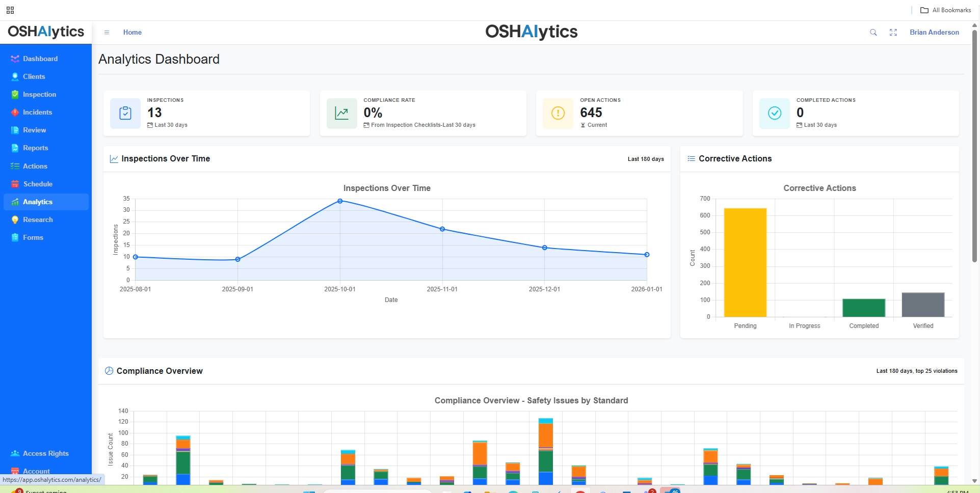Click scrollbar down arrow

[974, 481]
